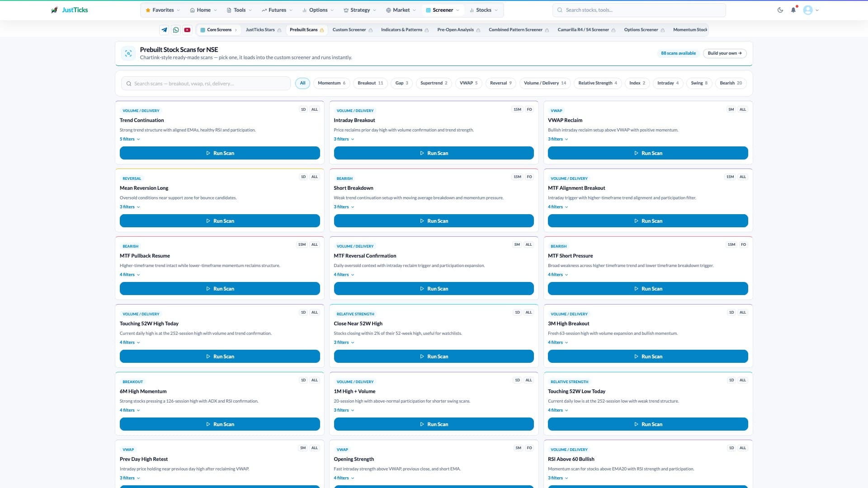
Task: Filter scans by Breakout category
Action: [x=370, y=83]
